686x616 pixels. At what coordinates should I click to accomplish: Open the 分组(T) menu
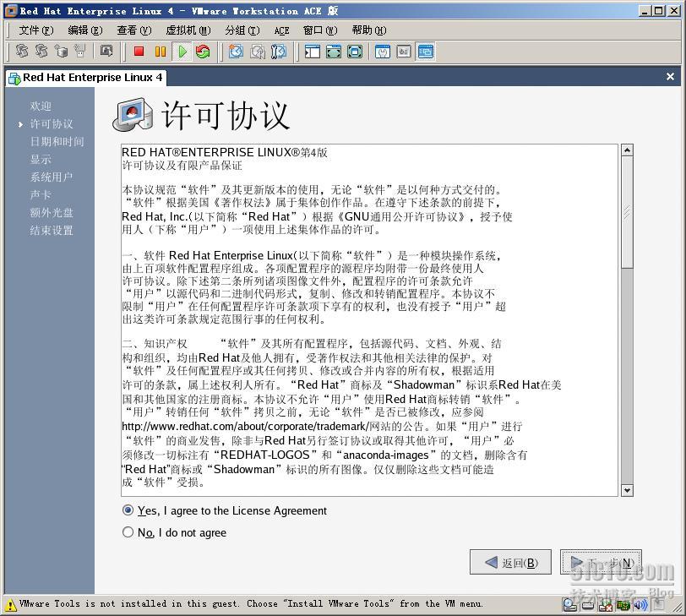pos(242,30)
